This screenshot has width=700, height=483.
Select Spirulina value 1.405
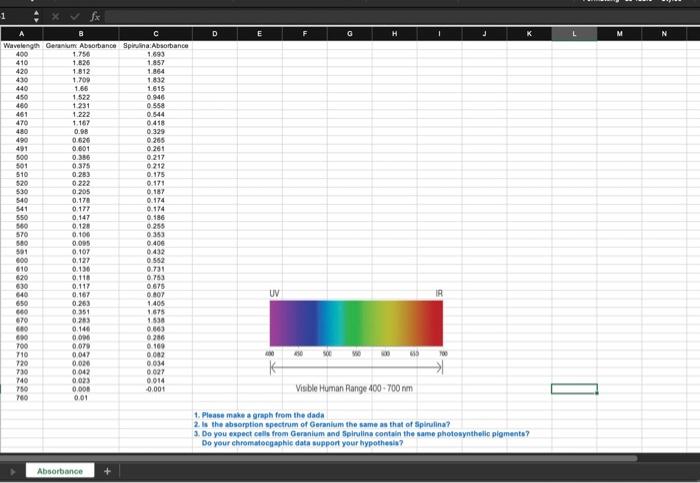pyautogui.click(x=156, y=303)
